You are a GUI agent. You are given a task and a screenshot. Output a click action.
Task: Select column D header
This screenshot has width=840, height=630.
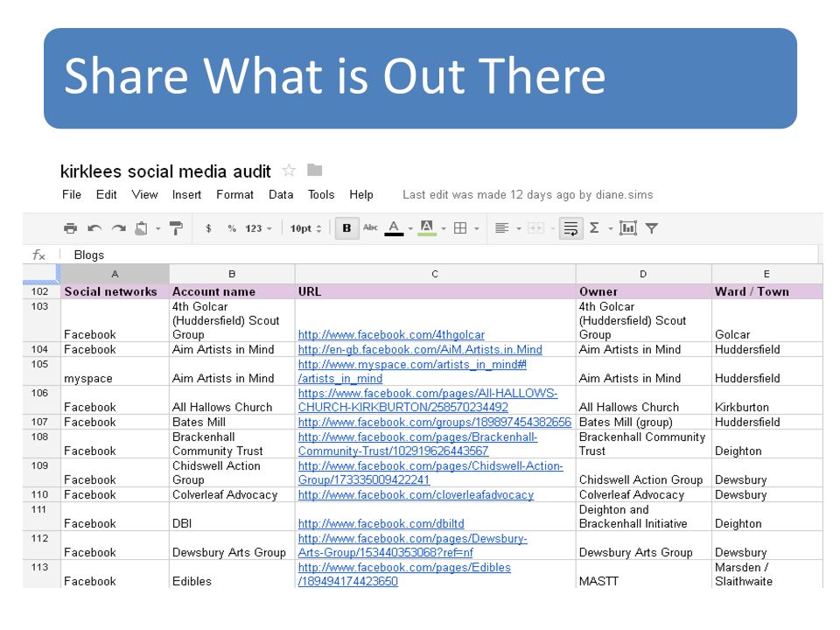(x=643, y=274)
